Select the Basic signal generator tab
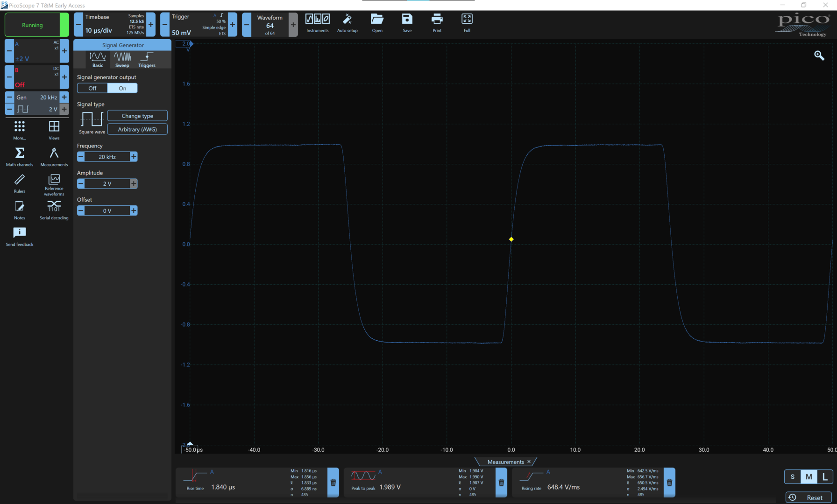The height and width of the screenshot is (504, 837). pos(98,59)
